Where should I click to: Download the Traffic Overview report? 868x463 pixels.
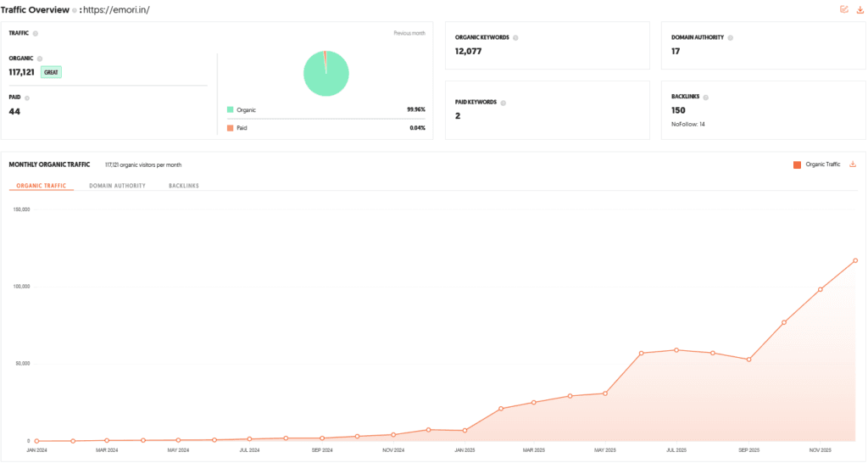pos(860,9)
